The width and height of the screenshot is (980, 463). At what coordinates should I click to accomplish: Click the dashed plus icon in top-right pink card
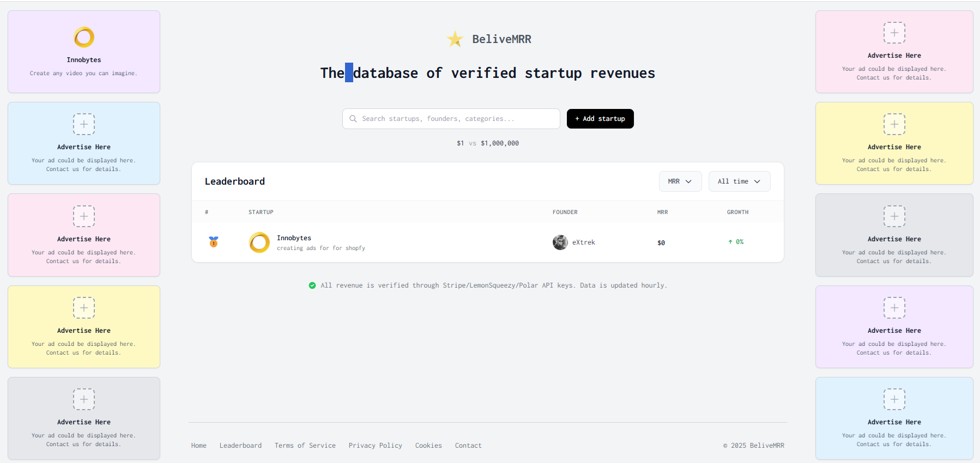click(x=894, y=33)
